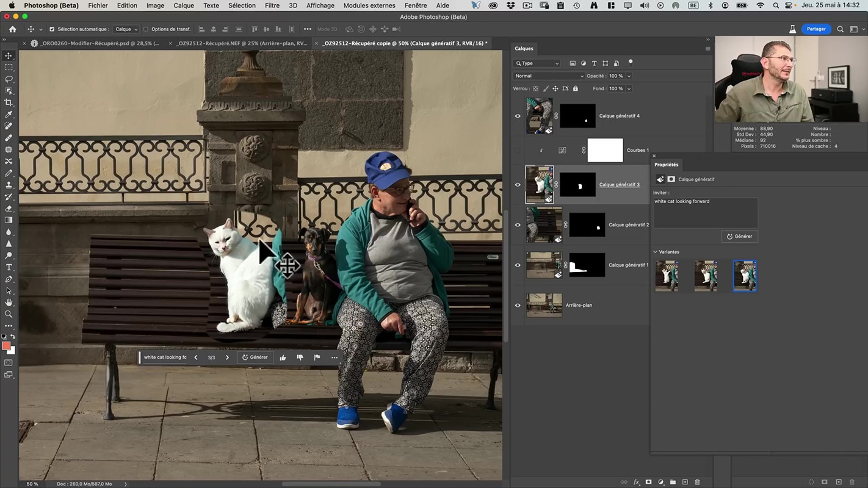This screenshot has height=488, width=868.
Task: Select the Crop tool
Action: [9, 102]
